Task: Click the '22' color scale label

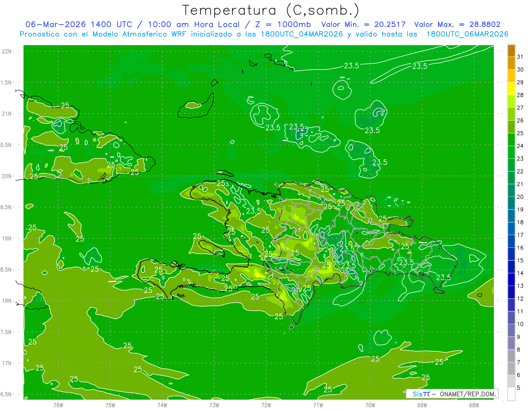Action: (x=520, y=172)
